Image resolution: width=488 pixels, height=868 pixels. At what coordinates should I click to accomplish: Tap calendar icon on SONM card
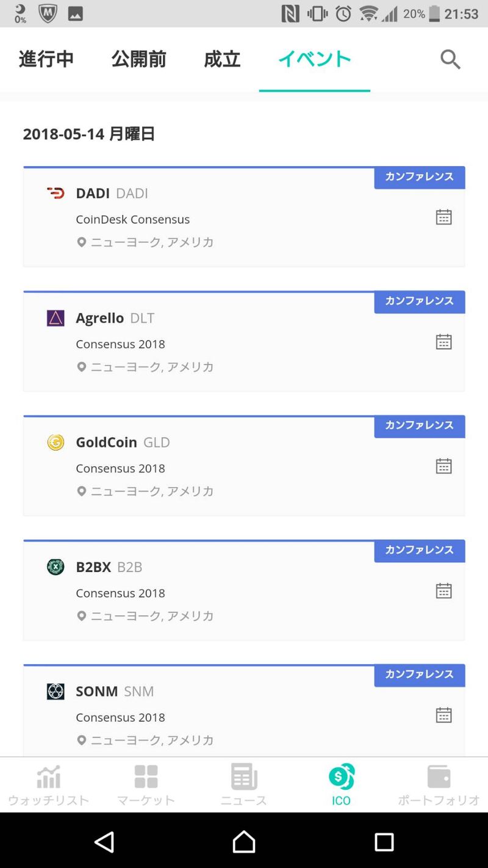(x=443, y=715)
